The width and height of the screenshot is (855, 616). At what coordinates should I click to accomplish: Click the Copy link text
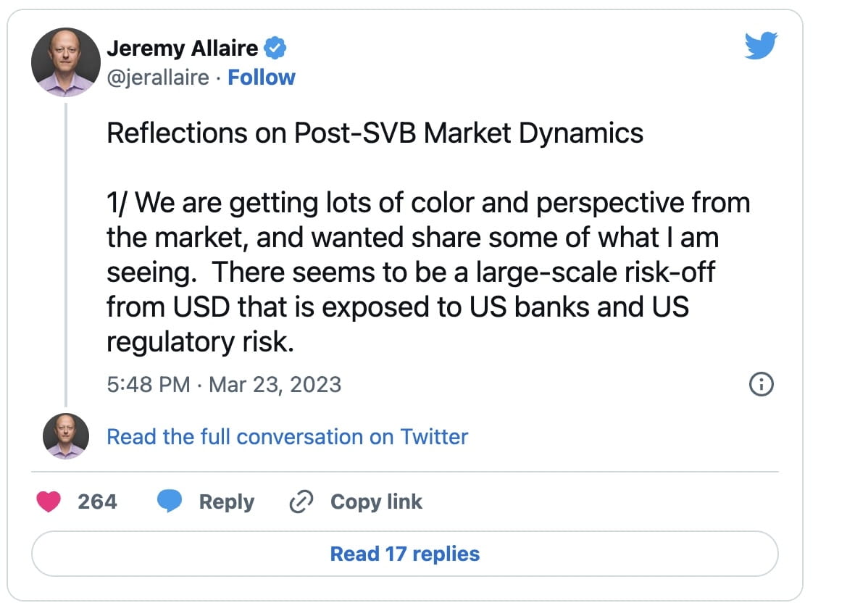376,501
